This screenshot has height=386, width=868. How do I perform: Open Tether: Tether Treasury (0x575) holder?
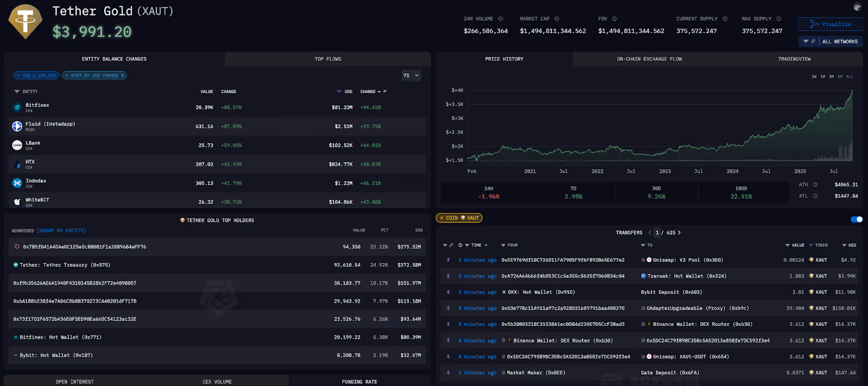[65, 265]
